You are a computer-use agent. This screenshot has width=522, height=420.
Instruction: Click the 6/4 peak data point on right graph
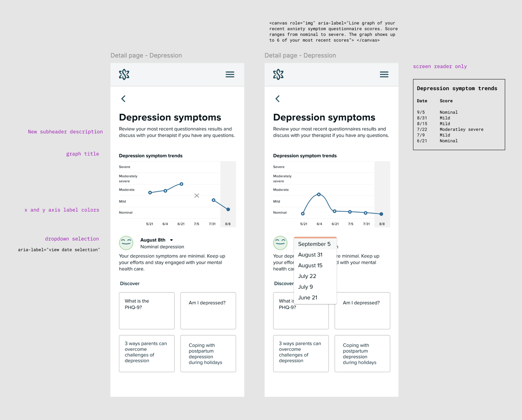pos(319,194)
